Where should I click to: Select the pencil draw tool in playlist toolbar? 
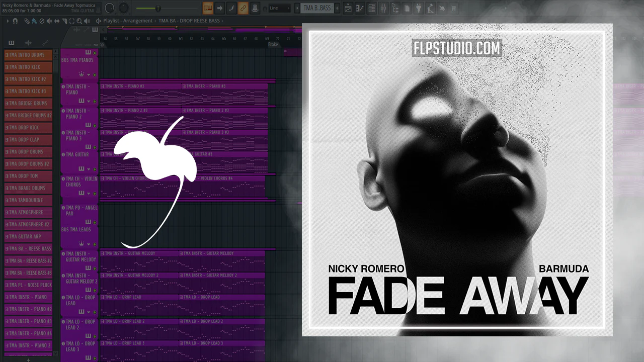point(28,21)
